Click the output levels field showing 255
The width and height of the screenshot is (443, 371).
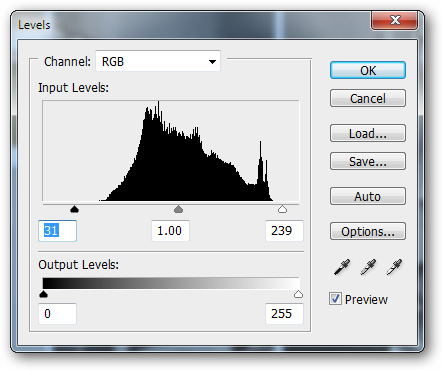coord(284,314)
